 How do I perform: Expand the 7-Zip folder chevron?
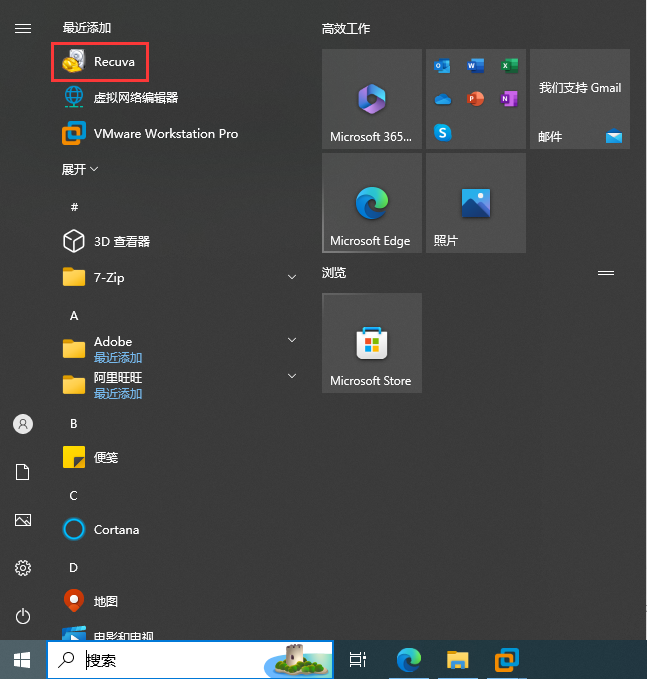point(292,277)
